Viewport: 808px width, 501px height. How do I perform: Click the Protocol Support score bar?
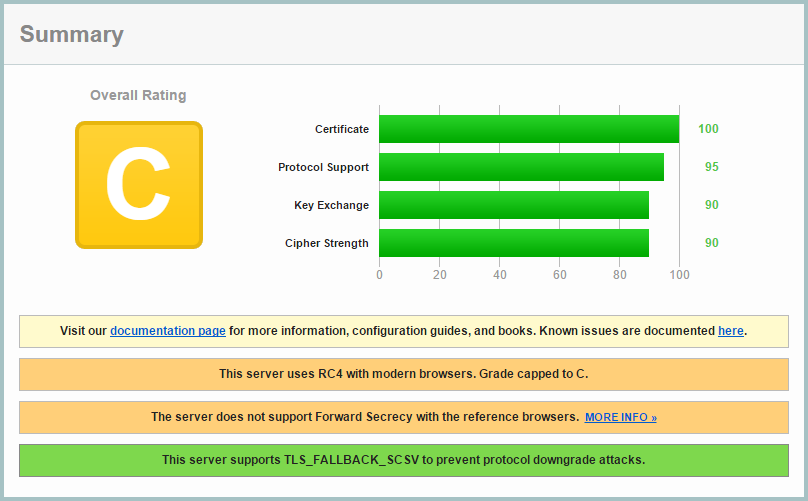pyautogui.click(x=521, y=167)
